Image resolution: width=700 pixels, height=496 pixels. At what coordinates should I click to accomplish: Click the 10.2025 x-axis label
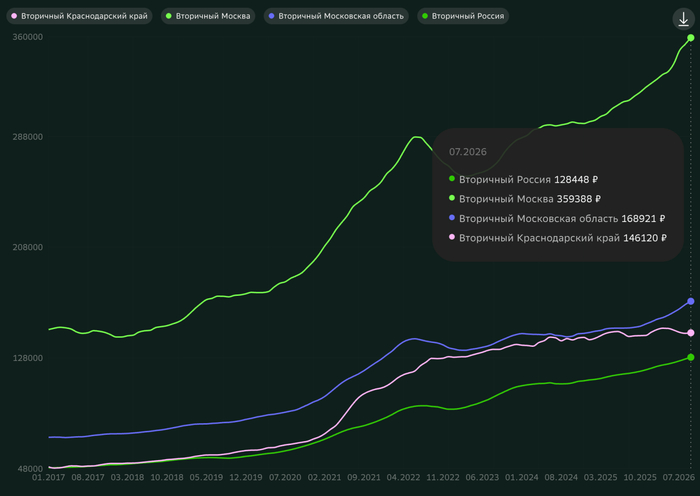(640, 477)
